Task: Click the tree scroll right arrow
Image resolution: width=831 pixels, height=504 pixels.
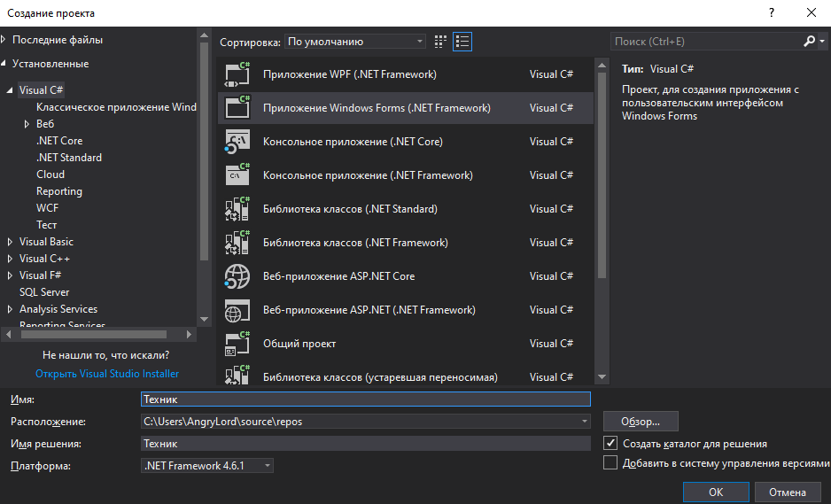Action: (189, 335)
